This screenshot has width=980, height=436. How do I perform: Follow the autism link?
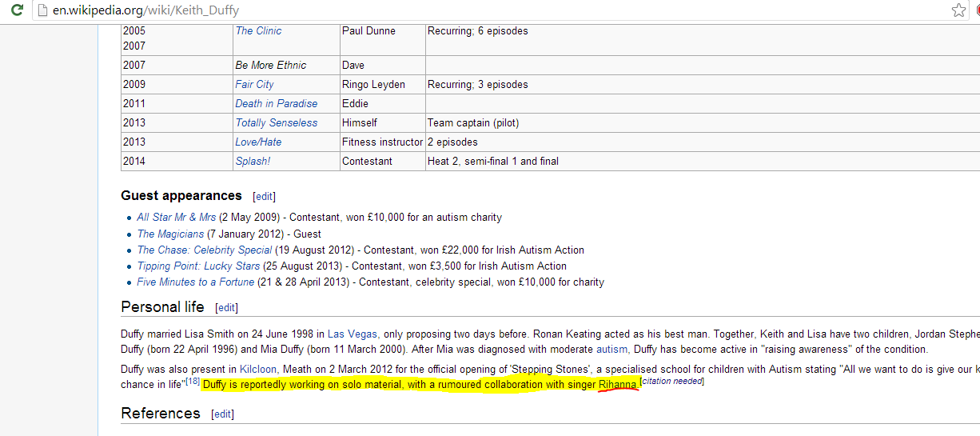(x=613, y=350)
